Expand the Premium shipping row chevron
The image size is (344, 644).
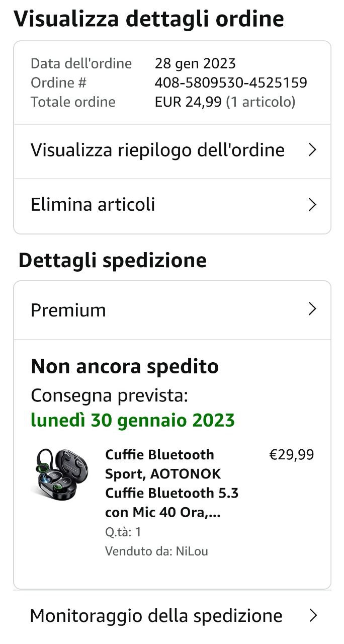312,309
